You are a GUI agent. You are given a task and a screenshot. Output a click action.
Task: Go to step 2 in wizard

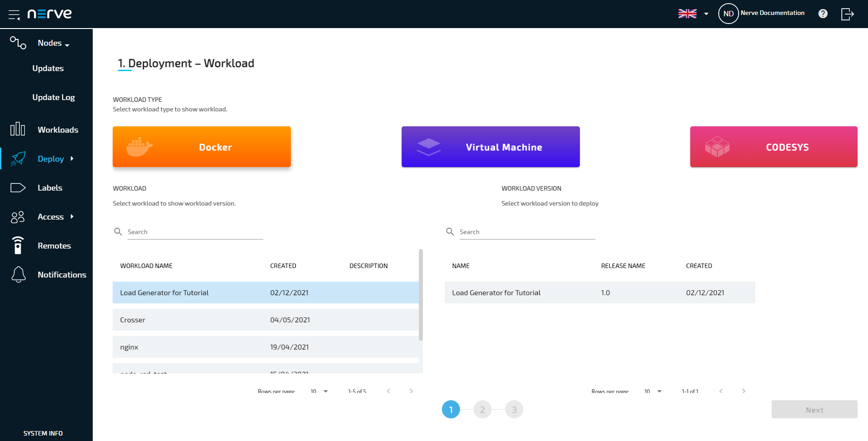(x=482, y=409)
